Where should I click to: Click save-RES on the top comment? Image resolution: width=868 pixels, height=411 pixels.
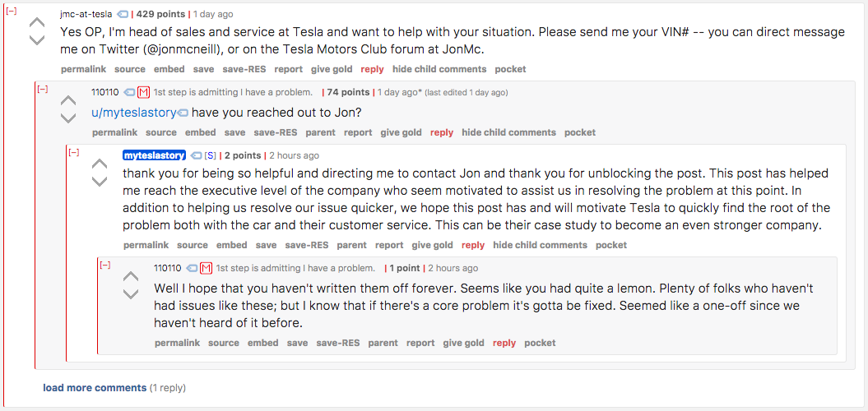(x=244, y=69)
